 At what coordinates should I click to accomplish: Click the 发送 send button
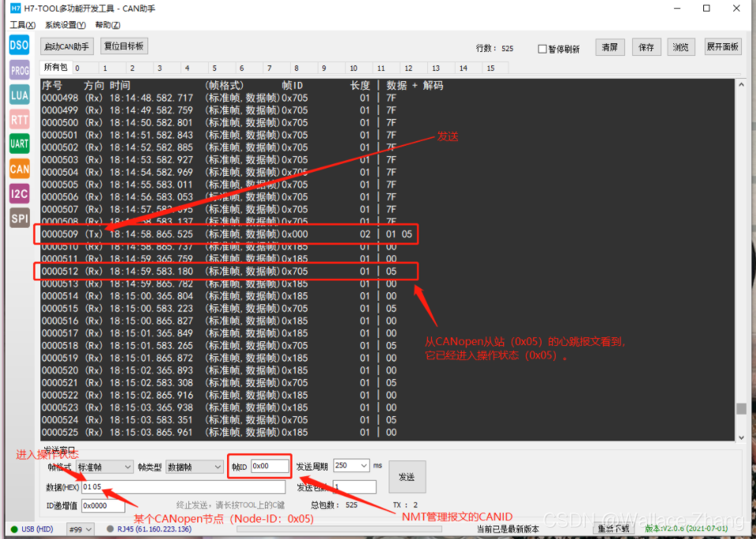click(x=407, y=477)
